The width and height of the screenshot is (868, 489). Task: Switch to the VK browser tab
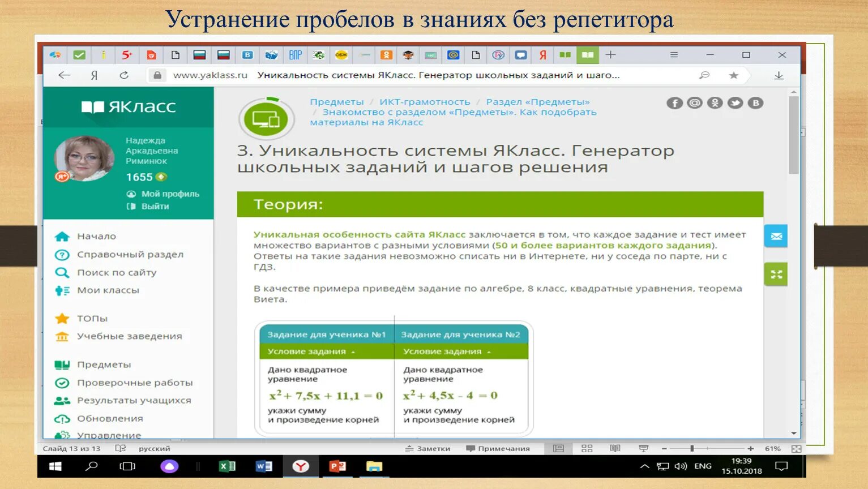point(247,55)
